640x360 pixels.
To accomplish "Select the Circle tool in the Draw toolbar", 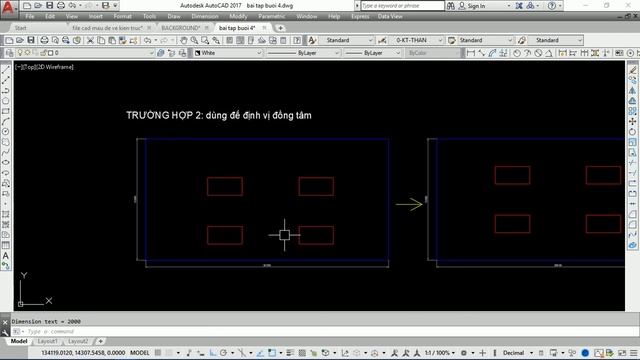I will click(6, 131).
